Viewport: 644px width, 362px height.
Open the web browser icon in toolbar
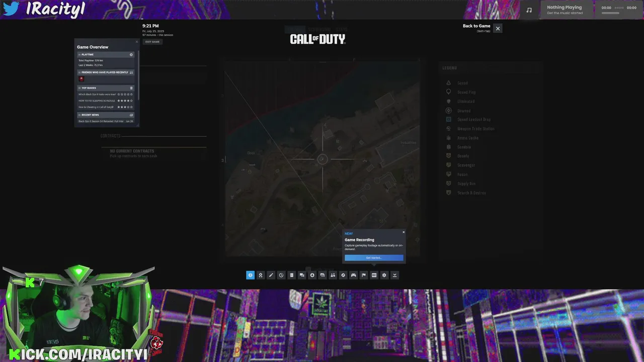(343, 275)
